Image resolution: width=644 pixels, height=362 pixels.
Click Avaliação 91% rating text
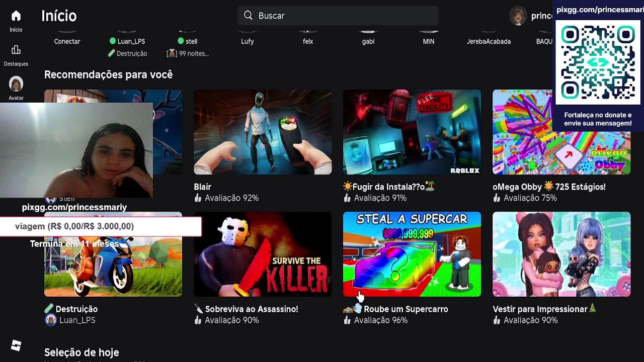[380, 198]
